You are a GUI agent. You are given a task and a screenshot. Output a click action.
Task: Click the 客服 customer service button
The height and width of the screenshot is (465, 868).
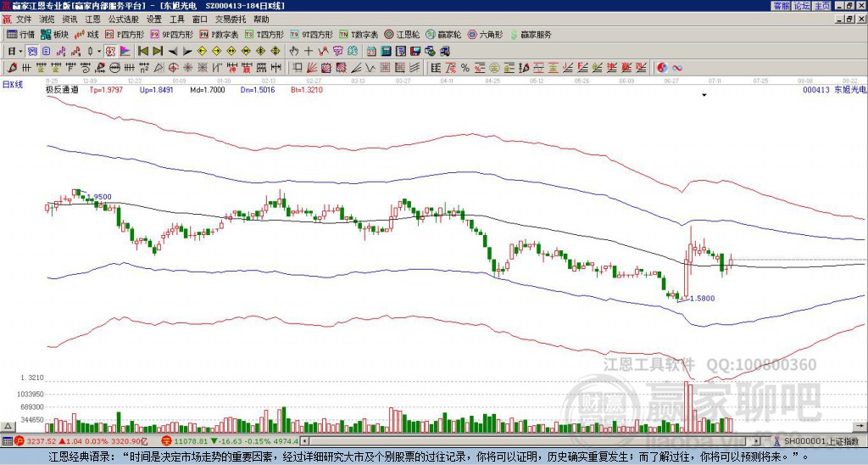click(782, 6)
